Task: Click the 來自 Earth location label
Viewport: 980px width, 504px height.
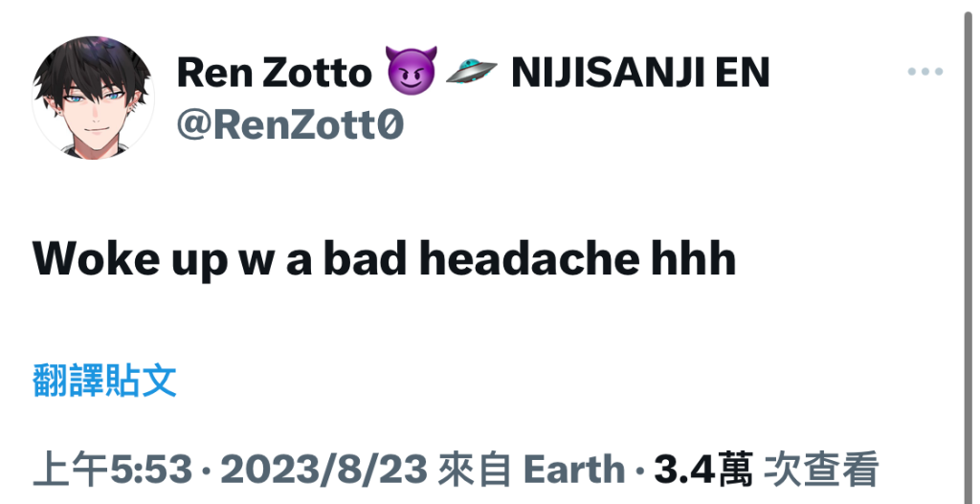Action: [531, 470]
